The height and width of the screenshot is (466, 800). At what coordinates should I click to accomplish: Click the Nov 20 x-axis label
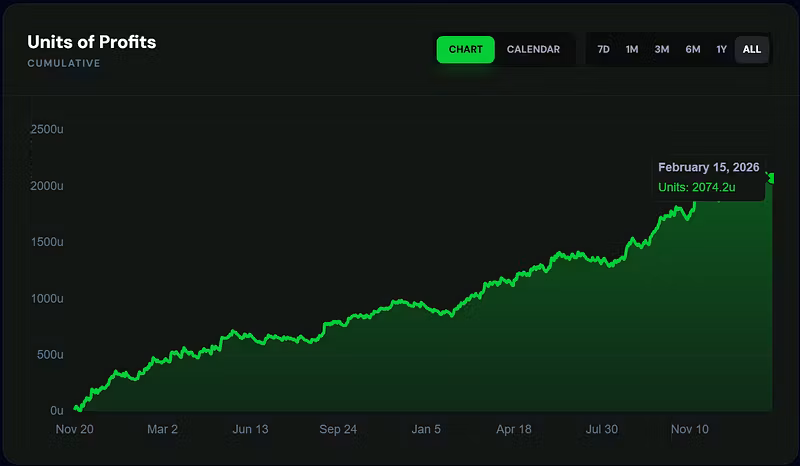[x=74, y=429]
